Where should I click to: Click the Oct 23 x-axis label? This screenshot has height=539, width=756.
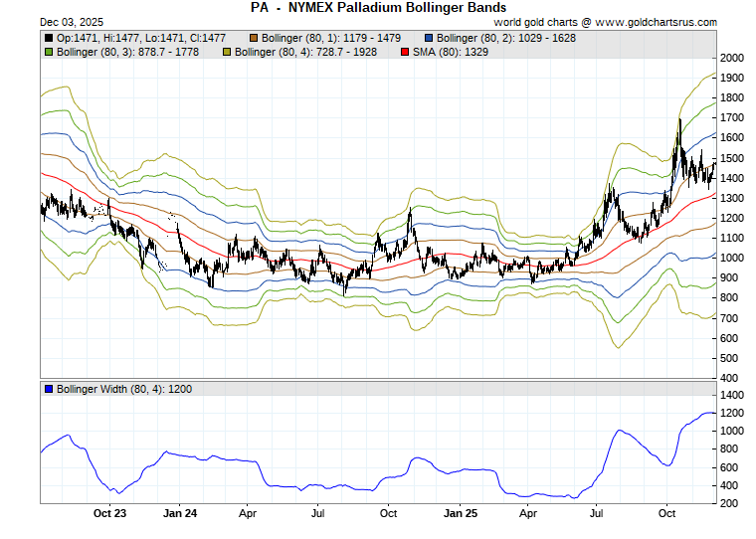tap(109, 514)
